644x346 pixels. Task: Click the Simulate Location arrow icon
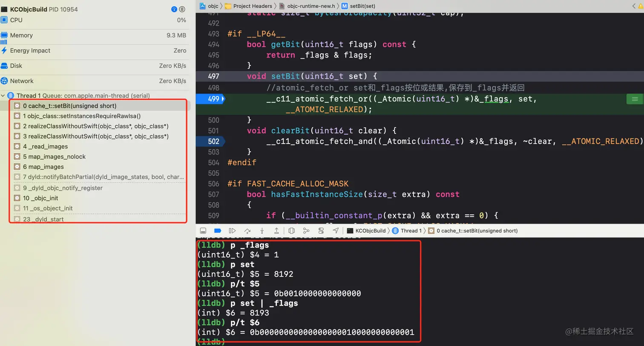click(336, 231)
